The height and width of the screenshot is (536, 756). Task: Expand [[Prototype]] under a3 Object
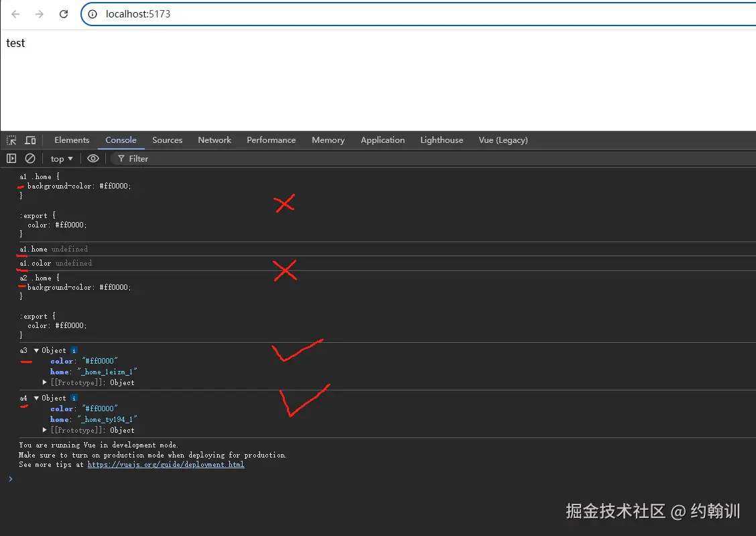point(45,382)
